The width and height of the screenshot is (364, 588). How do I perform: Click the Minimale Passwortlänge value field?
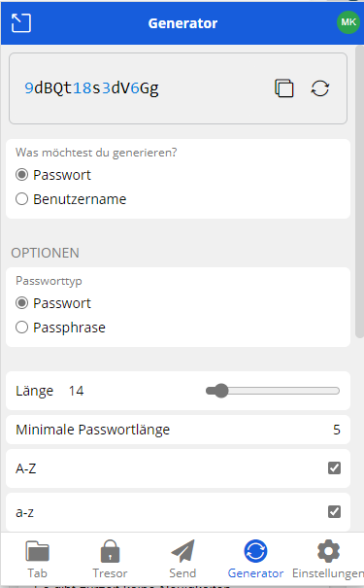(x=336, y=430)
